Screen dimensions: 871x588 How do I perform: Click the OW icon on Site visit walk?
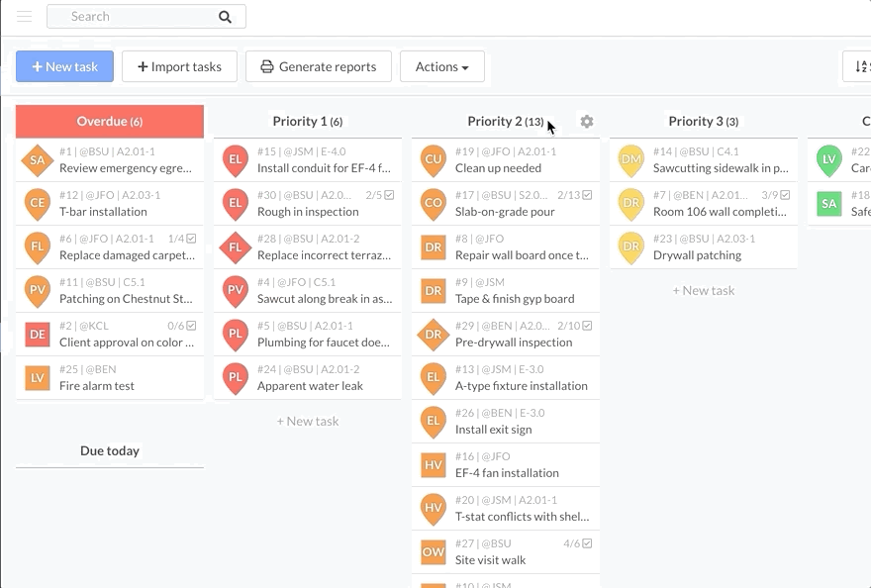tap(434, 552)
